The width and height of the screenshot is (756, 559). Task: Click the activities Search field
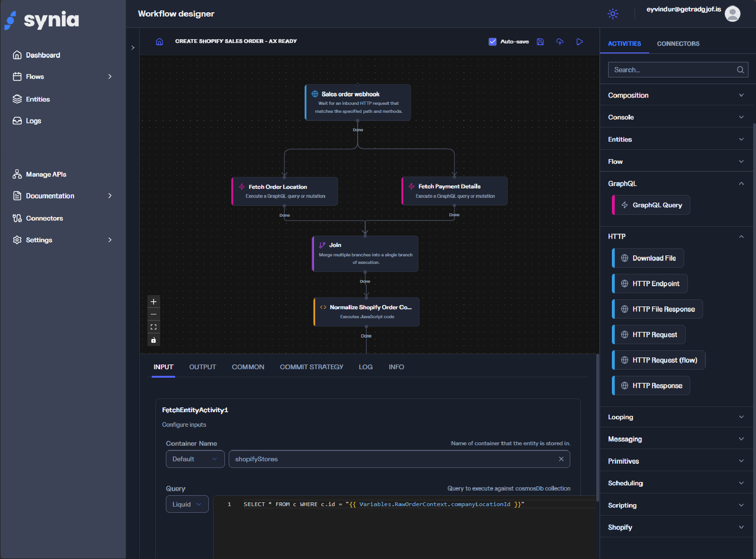click(678, 70)
